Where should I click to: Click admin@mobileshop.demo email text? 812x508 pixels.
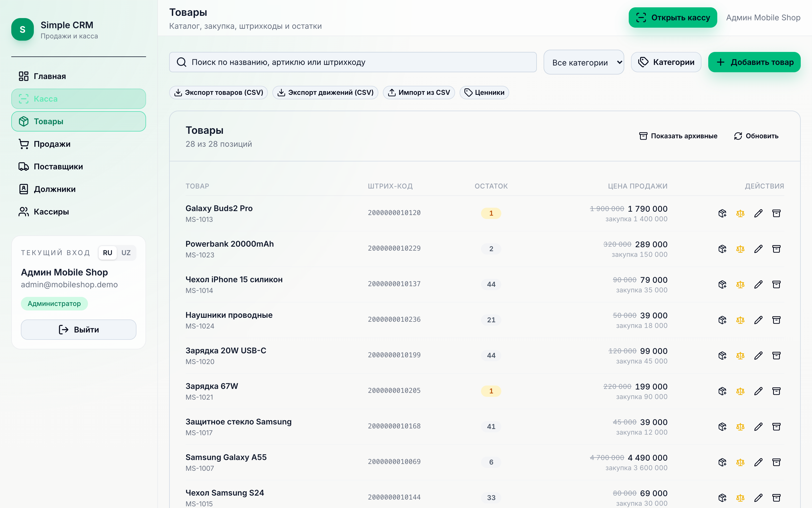pos(69,284)
